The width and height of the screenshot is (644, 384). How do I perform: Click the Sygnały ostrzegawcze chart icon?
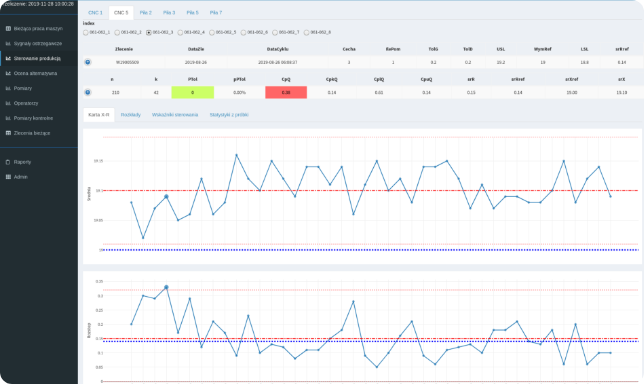[x=8, y=44]
